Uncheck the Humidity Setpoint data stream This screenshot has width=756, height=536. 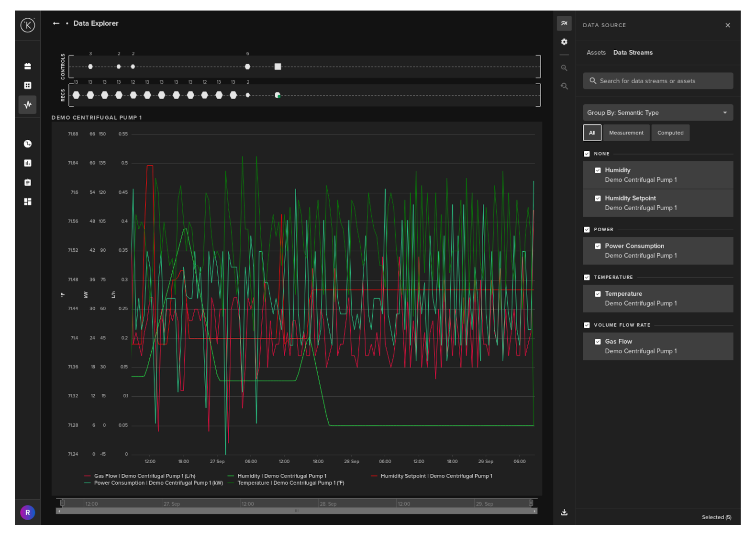(598, 198)
